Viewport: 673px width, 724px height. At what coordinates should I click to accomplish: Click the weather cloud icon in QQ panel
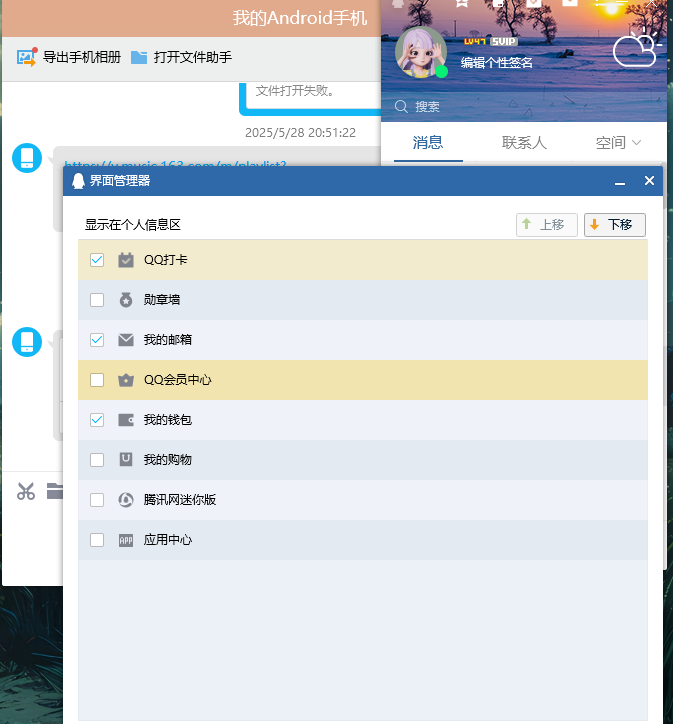[x=637, y=49]
